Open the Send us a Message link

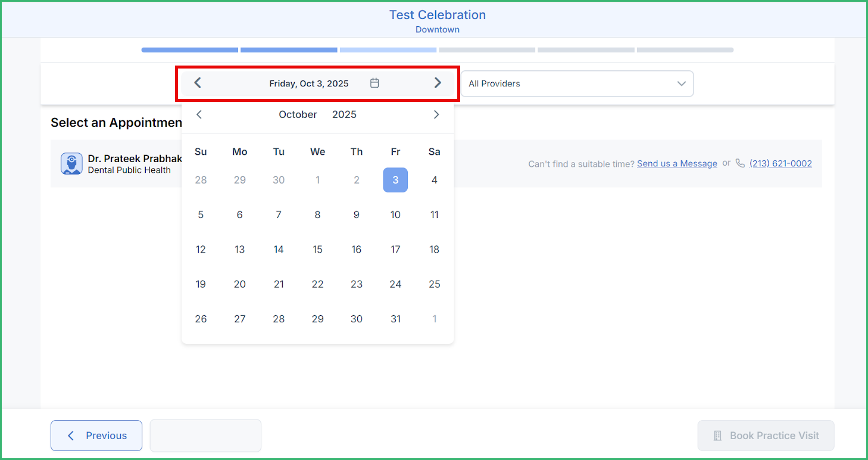(677, 163)
